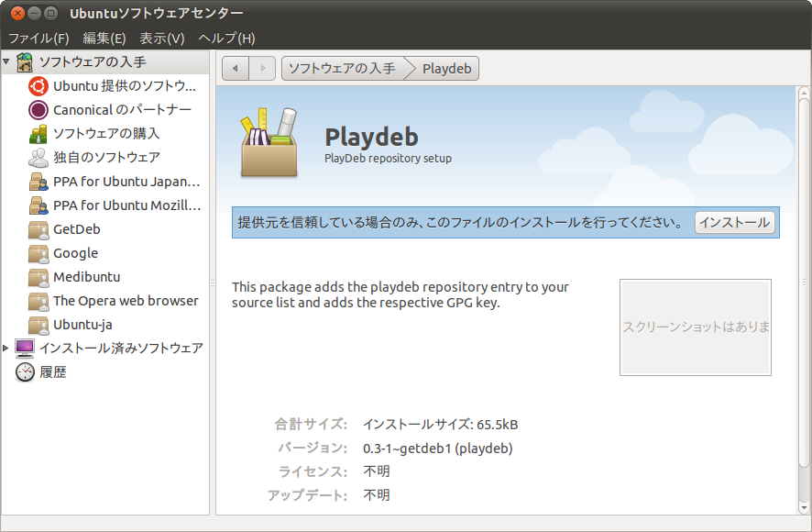Click the people icon for 独自のソフトウェア

[38, 158]
